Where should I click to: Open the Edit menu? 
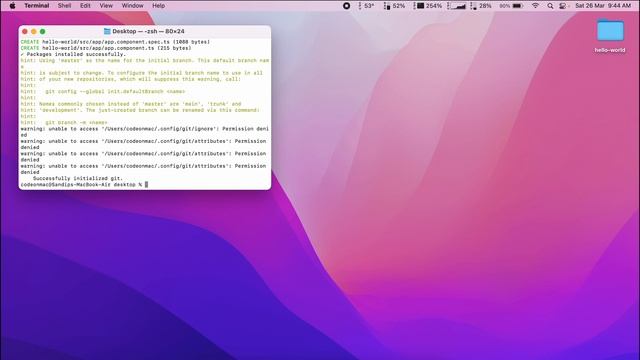click(85, 6)
